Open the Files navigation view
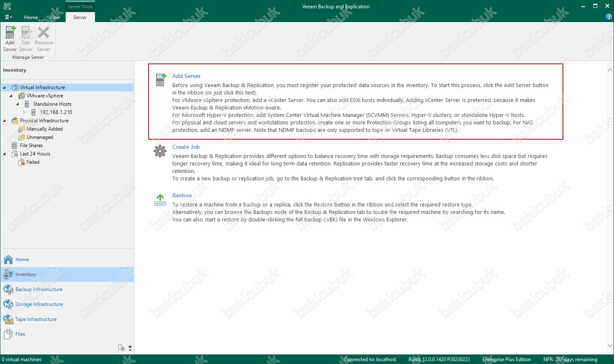 pos(67,334)
